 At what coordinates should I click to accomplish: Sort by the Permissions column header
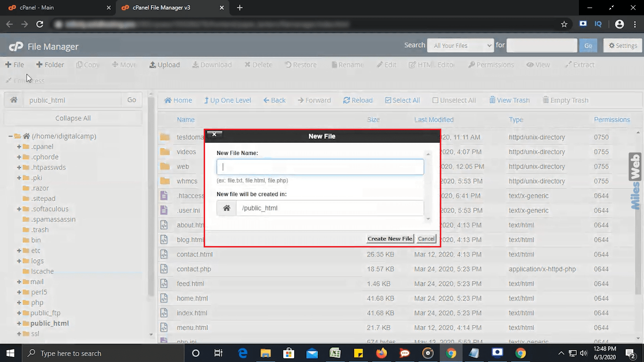point(612,120)
